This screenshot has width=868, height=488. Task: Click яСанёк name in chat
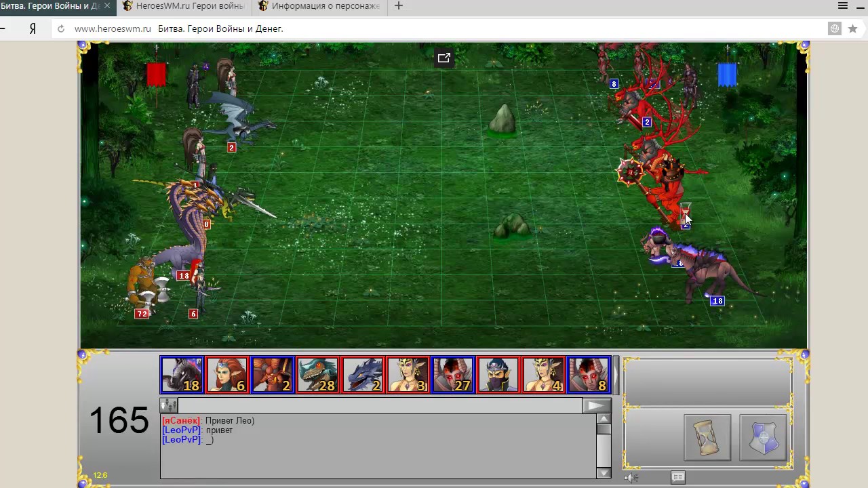182,421
